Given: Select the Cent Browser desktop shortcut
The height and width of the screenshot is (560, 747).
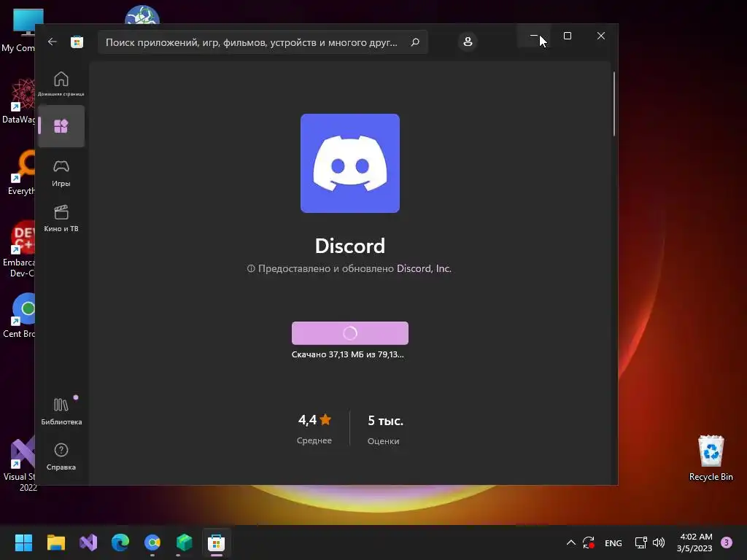Looking at the screenshot, I should point(19,316).
